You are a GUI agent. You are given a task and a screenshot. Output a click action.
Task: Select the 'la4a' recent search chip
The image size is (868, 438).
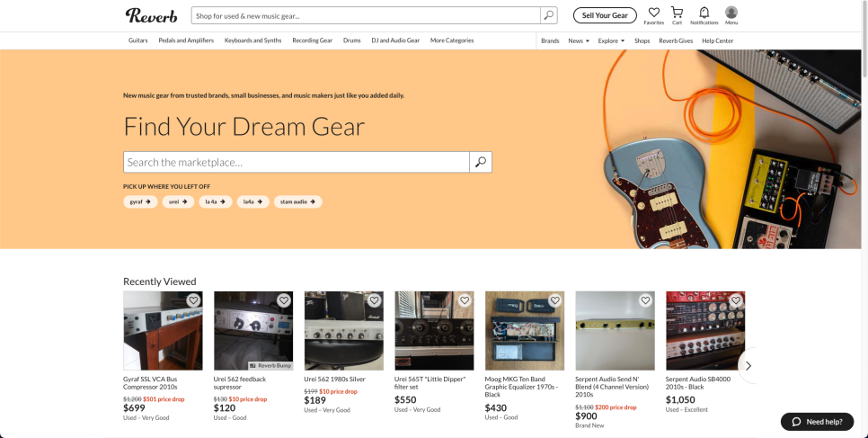[x=253, y=201]
